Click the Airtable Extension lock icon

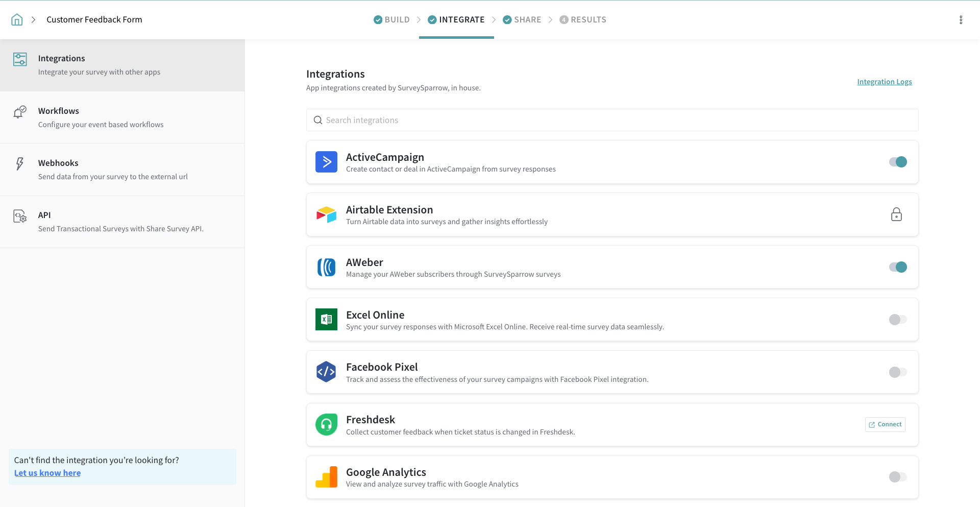896,214
